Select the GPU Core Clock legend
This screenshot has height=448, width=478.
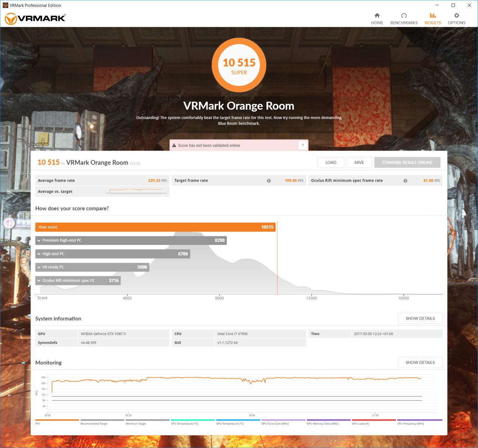coord(283,422)
